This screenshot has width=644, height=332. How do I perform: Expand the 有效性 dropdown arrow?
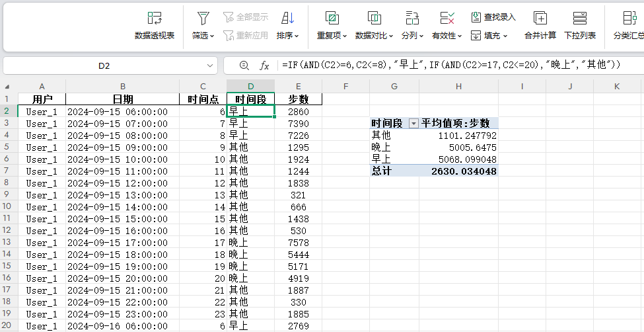pyautogui.click(x=460, y=36)
